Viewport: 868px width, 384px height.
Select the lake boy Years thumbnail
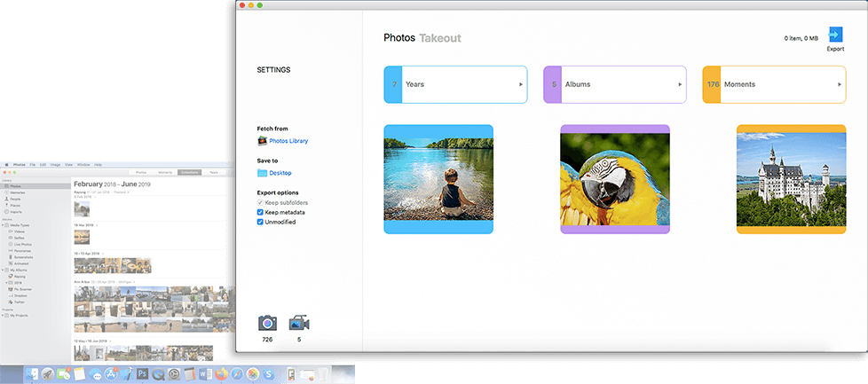coord(438,179)
